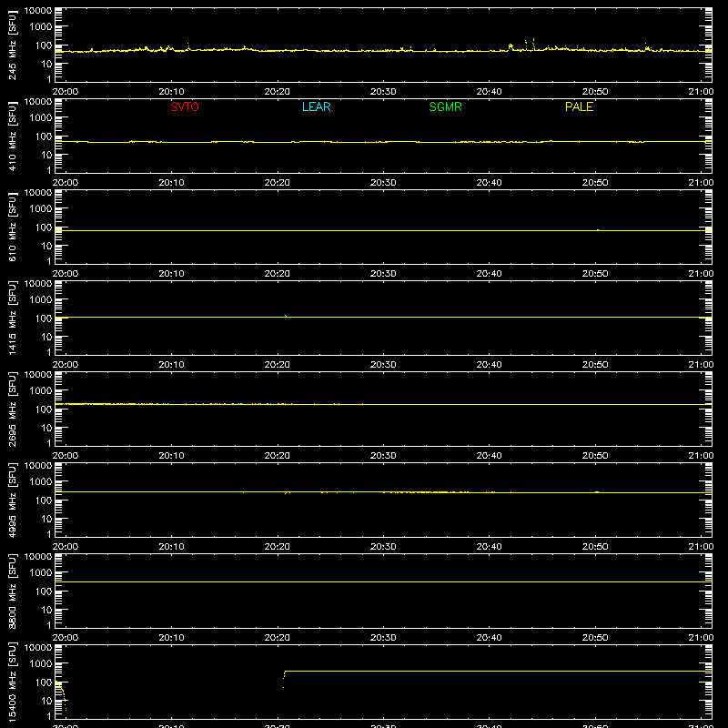
Task: Select the 2695 MHz [SFU] axis title
Action: pos(13,409)
